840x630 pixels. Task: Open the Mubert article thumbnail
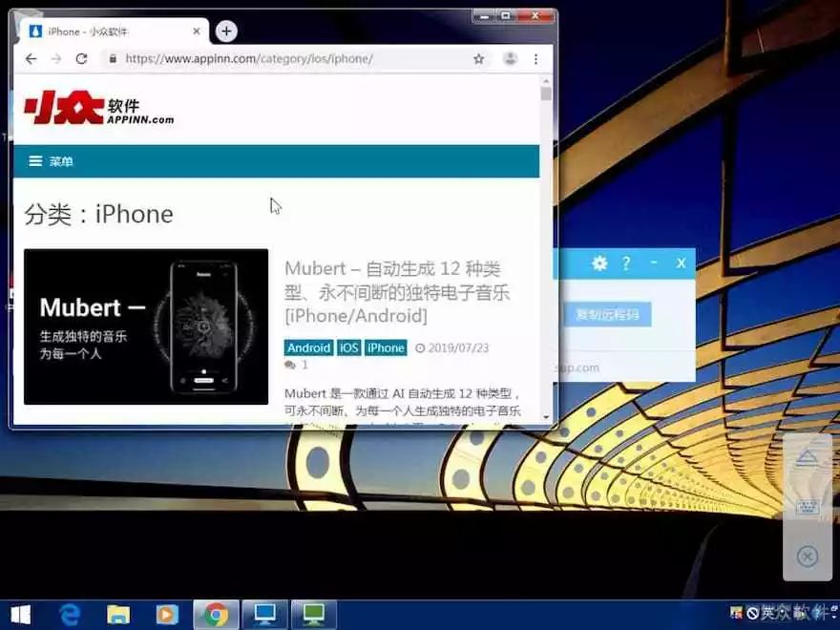(x=146, y=326)
